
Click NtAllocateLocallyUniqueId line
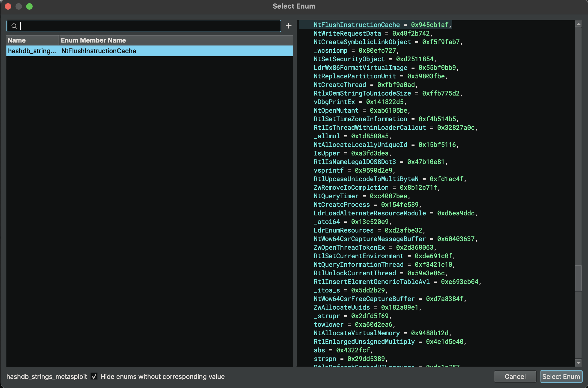(386, 144)
